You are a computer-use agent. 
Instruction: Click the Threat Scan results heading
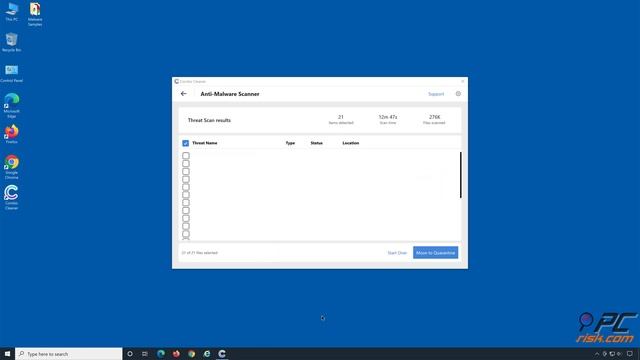click(x=209, y=120)
